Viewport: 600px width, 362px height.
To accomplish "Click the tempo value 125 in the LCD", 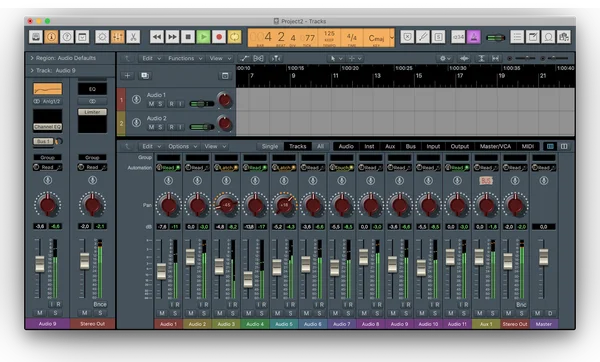I will click(x=329, y=34).
